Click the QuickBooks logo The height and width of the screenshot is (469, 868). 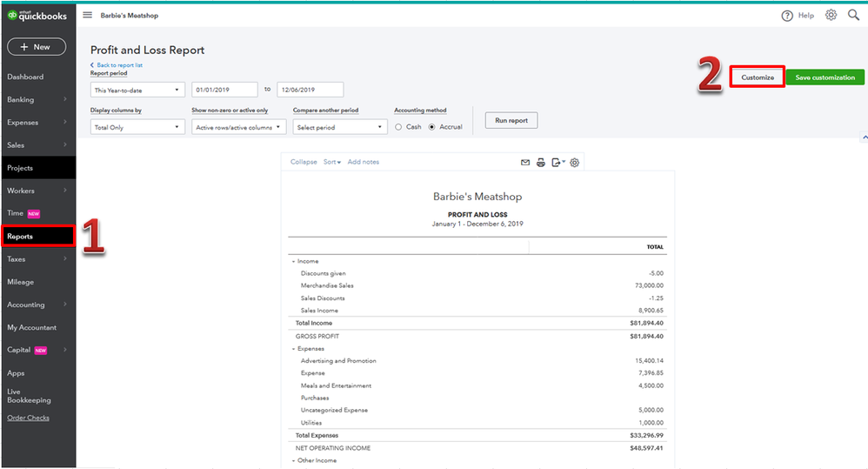click(x=37, y=16)
